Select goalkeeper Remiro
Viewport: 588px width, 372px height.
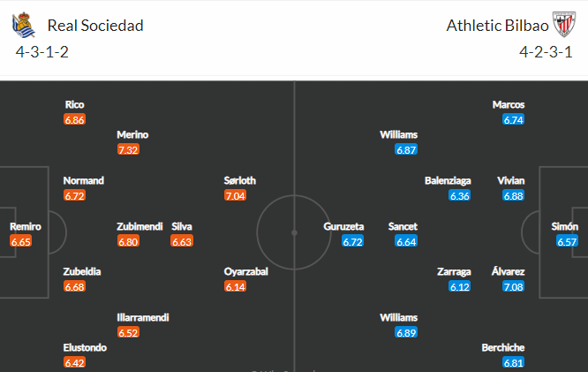pos(25,227)
